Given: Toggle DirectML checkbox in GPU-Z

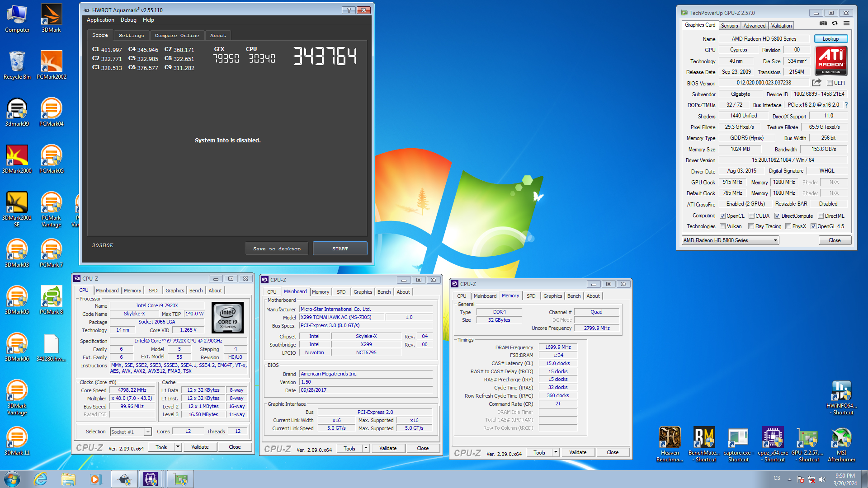Looking at the screenshot, I should pos(821,216).
